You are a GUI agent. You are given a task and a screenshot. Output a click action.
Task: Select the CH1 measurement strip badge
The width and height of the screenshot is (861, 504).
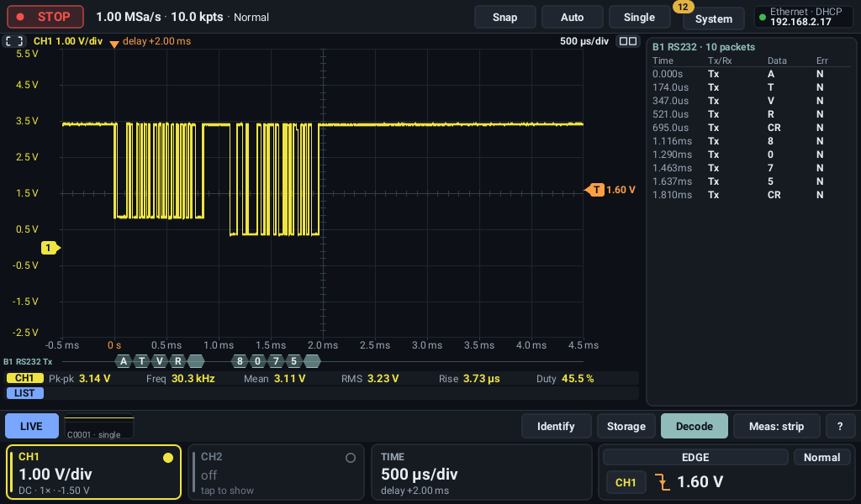click(x=24, y=378)
